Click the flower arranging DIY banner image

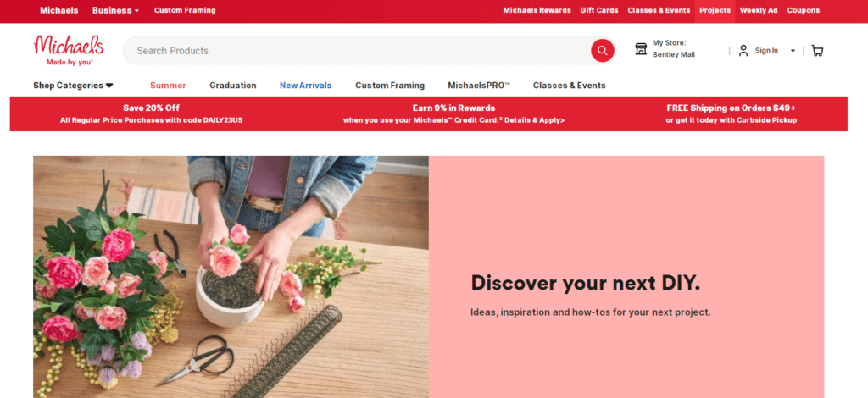click(x=231, y=276)
